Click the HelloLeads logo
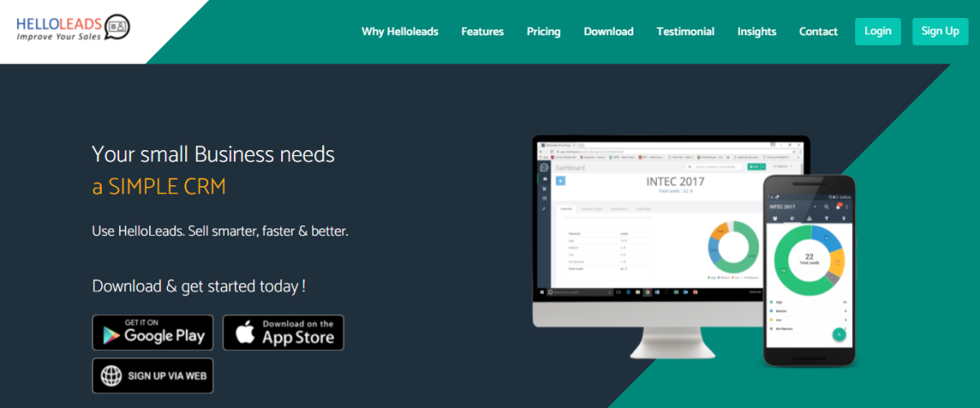The height and width of the screenshot is (408, 980). (73, 29)
